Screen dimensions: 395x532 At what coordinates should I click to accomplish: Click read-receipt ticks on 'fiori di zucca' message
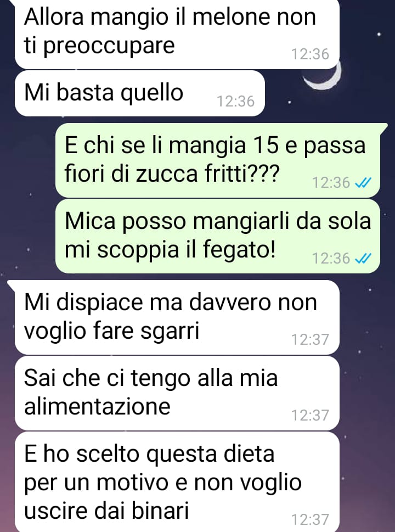(x=363, y=183)
